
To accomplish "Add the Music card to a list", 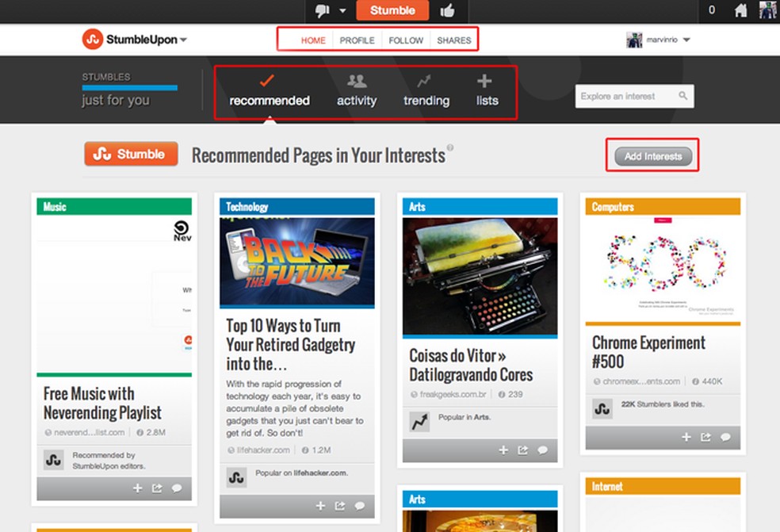I will 138,488.
